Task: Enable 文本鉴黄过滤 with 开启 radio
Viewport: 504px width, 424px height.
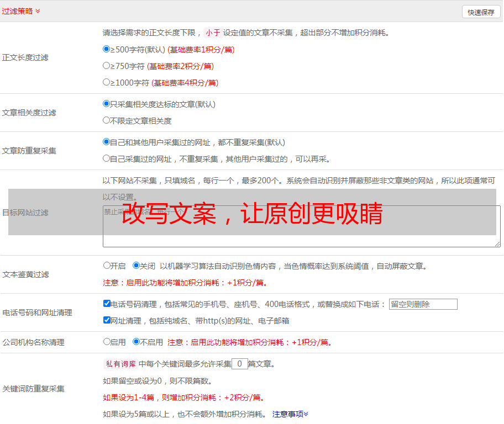Action: coord(107,266)
